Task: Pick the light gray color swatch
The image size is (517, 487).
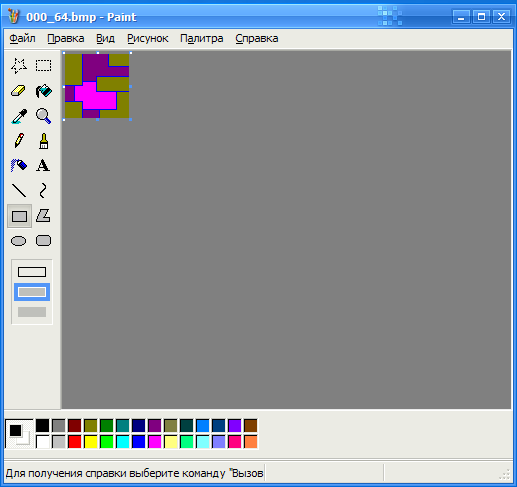Action: [x=59, y=442]
